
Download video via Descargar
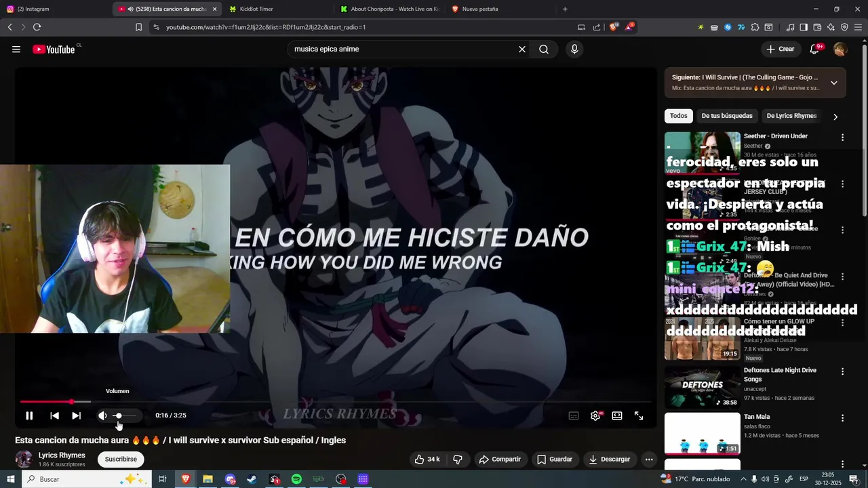coord(609,460)
